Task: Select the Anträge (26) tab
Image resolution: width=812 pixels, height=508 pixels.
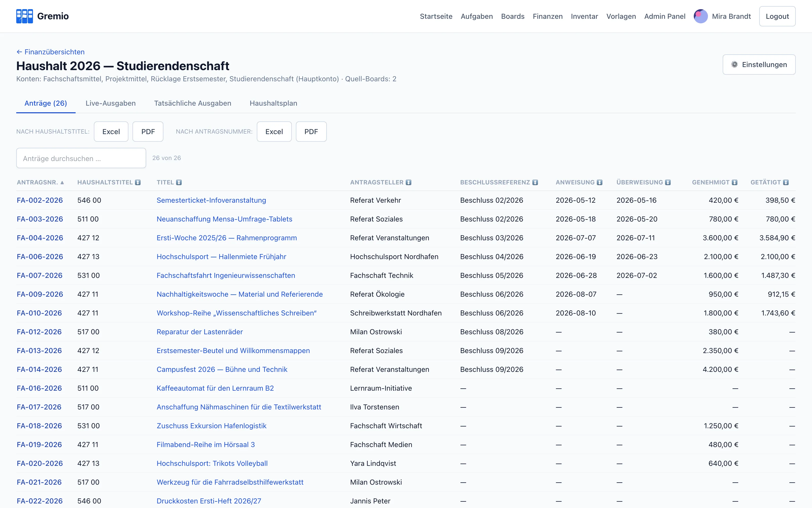Action: [46, 103]
